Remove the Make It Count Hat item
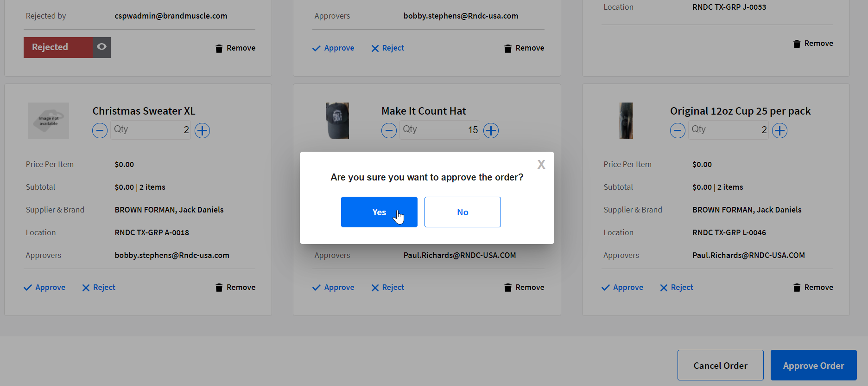The width and height of the screenshot is (868, 386). [x=524, y=288]
